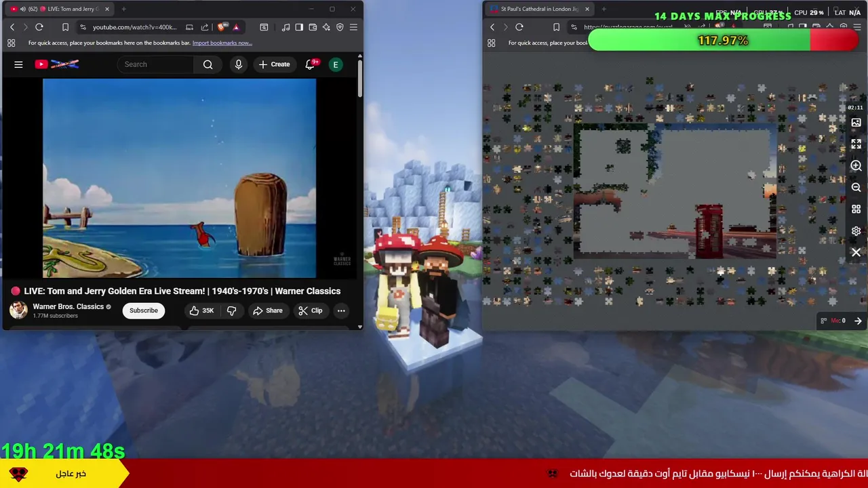Clip the Tom and Jerry video

[310, 310]
